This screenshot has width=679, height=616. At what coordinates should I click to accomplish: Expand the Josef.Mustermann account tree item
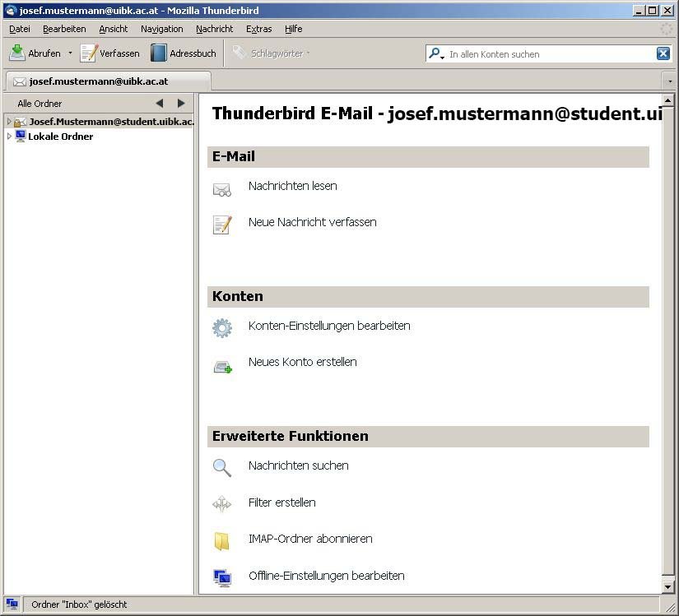coord(8,120)
